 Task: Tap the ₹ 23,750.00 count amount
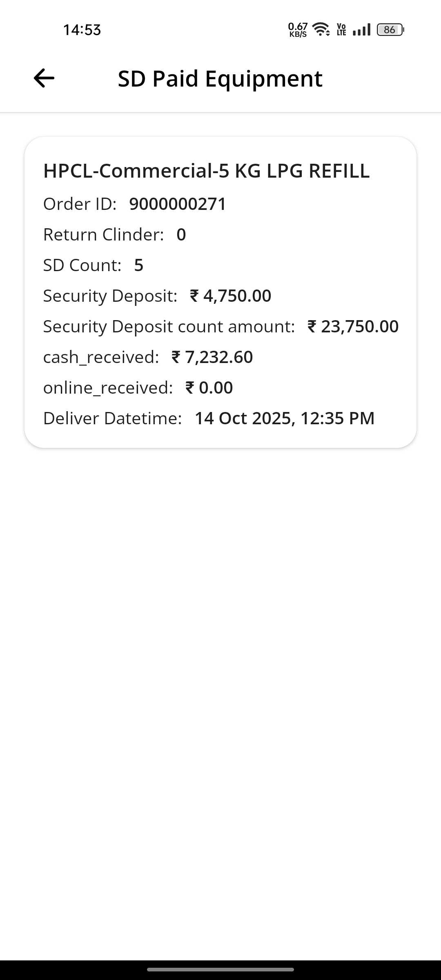coord(353,327)
